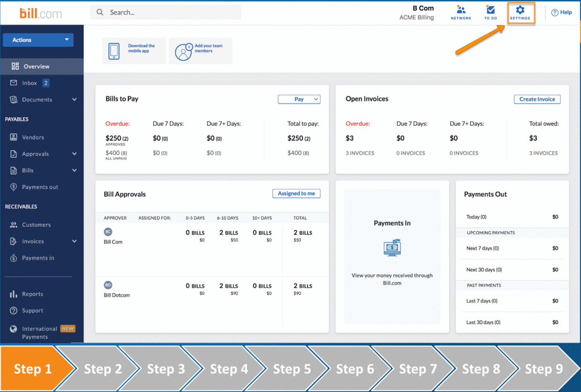Click the bill.com logo
The image size is (581, 392).
tap(41, 13)
